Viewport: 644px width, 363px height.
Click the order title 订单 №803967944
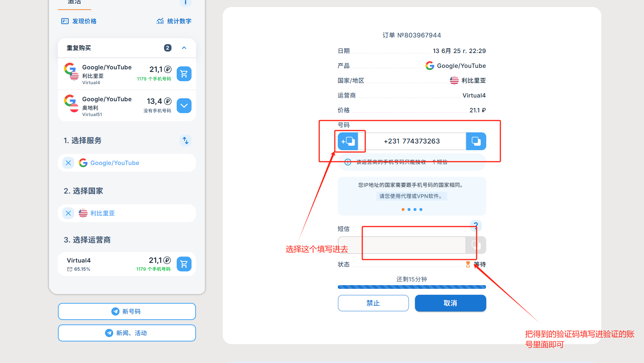click(412, 35)
